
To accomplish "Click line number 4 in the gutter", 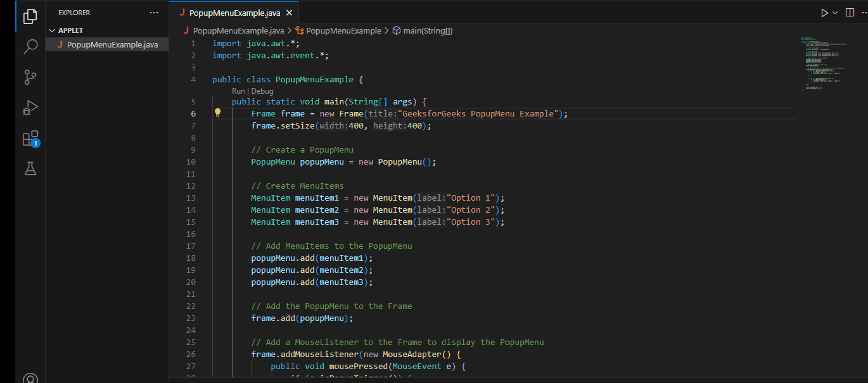I will (193, 79).
